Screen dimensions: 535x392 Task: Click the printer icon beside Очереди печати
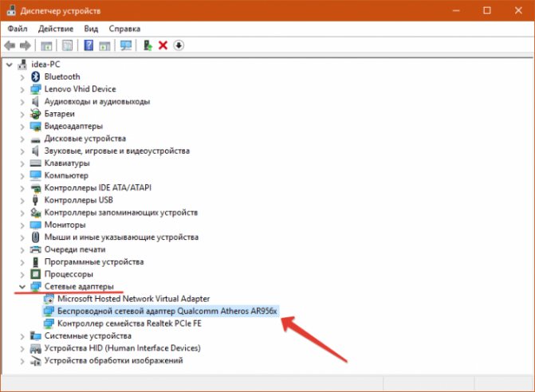[36, 249]
